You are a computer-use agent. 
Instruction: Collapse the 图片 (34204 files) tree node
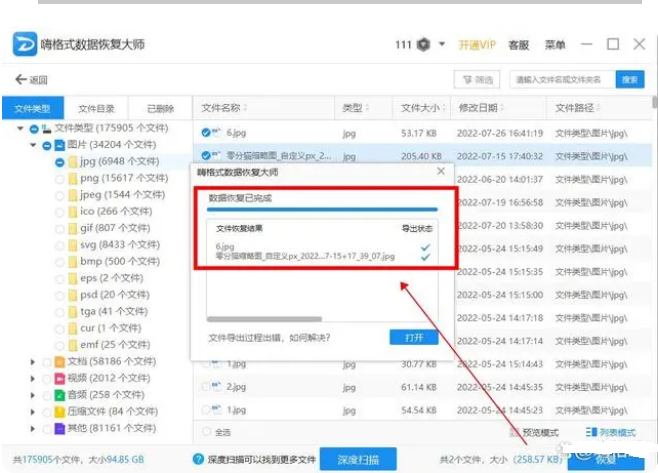coord(33,145)
